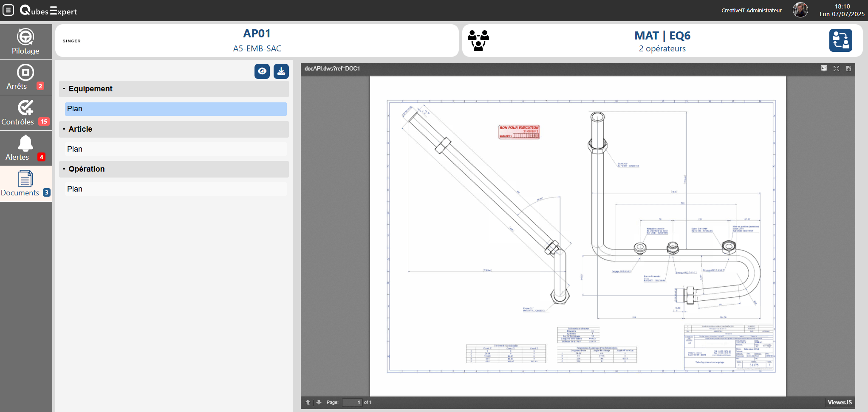Go to next page in viewer
Screen dimensions: 868x412
pyautogui.click(x=319, y=402)
